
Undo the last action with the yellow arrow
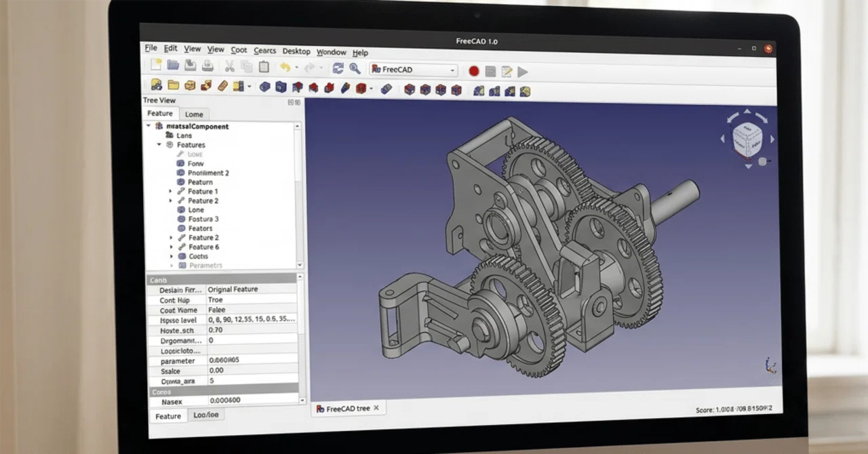285,67
